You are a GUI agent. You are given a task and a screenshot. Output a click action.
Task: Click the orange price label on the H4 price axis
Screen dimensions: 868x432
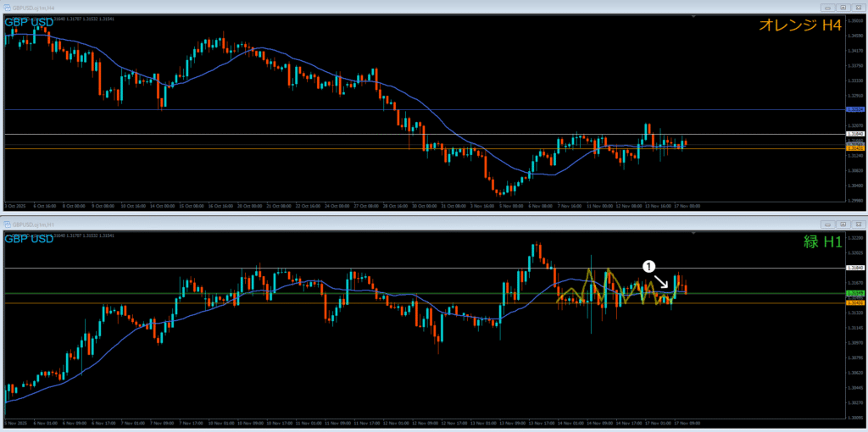(x=855, y=149)
